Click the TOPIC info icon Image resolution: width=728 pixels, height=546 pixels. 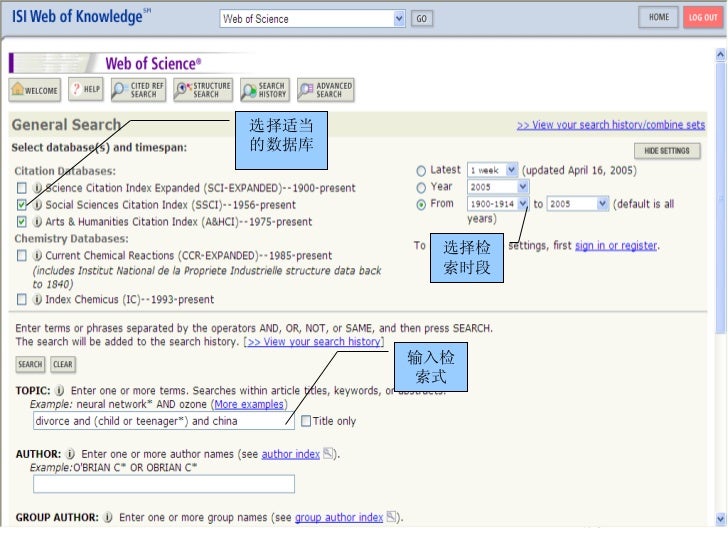pyautogui.click(x=59, y=390)
